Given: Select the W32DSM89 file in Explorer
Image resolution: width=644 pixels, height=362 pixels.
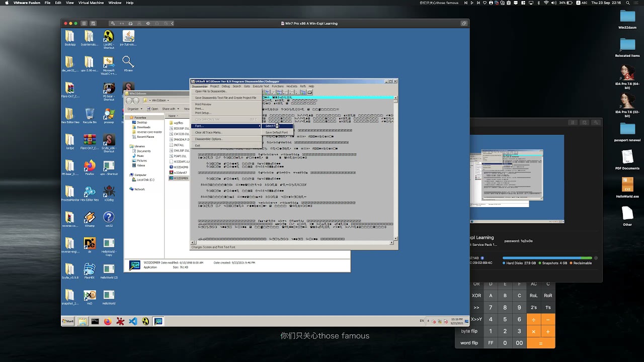Looking at the screenshot, I should point(179,178).
